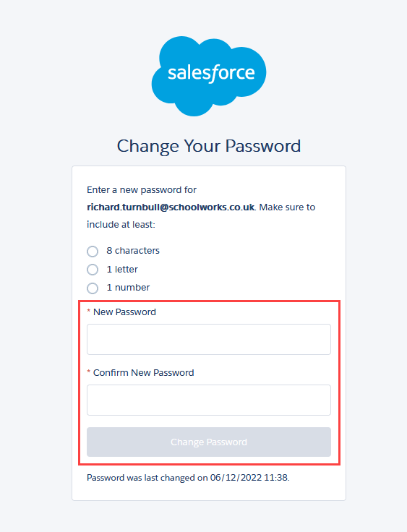
Task: Click the Change Password button
Action: click(209, 442)
